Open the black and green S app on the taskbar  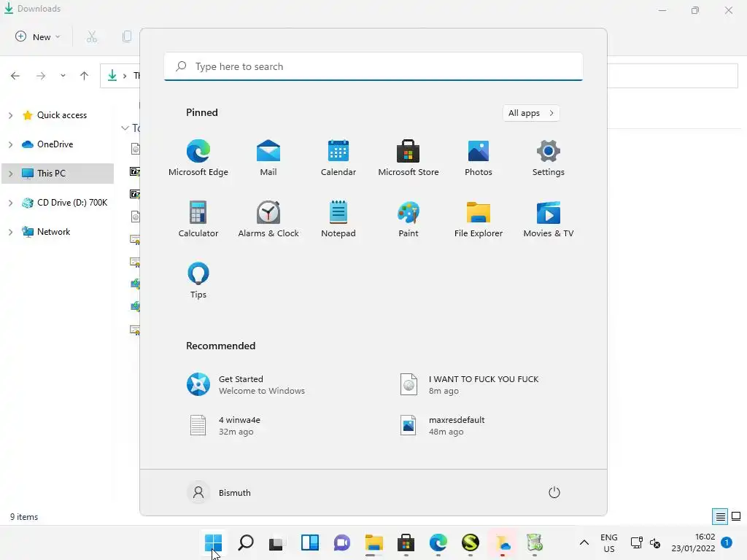point(471,542)
